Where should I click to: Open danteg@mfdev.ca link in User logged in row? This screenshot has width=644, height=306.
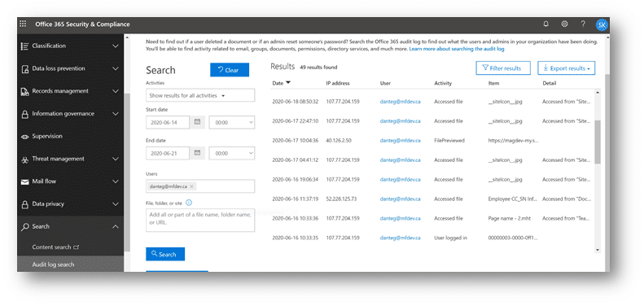click(400, 238)
